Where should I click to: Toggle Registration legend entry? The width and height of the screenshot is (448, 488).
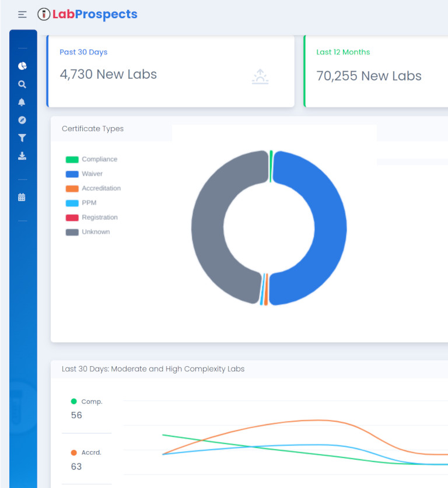coord(99,217)
